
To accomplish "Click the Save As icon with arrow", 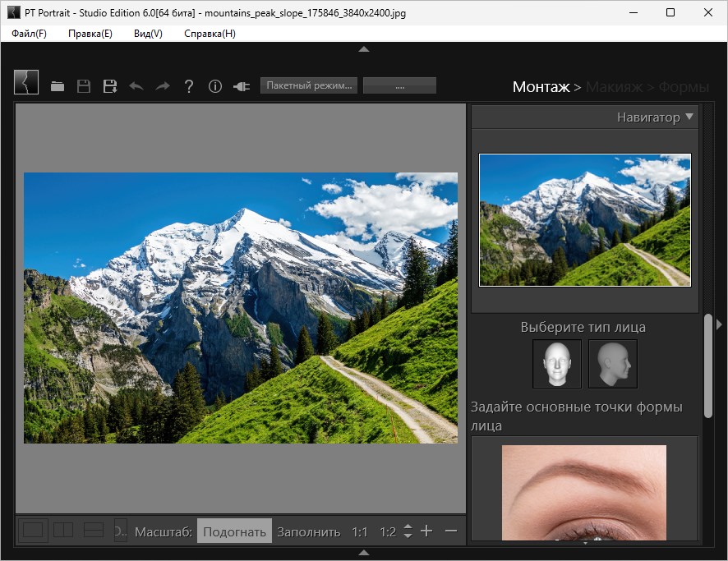I will pyautogui.click(x=110, y=86).
